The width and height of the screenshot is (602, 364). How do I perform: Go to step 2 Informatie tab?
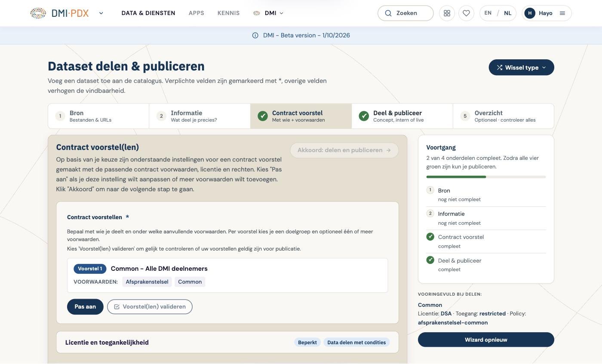tap(200, 116)
